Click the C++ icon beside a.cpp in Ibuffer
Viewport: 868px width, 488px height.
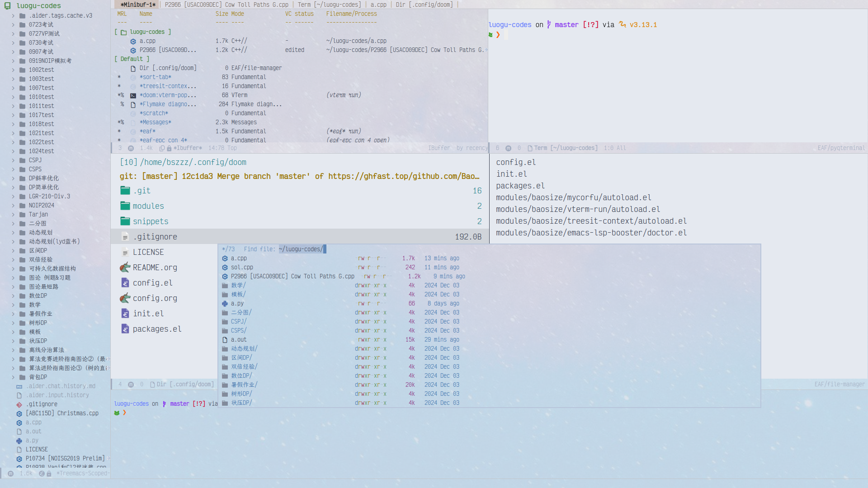coord(133,41)
